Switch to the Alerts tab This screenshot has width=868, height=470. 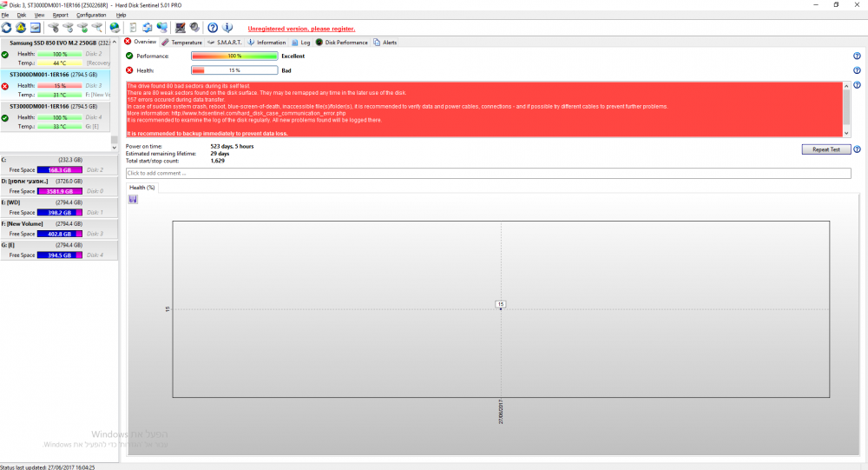385,42
